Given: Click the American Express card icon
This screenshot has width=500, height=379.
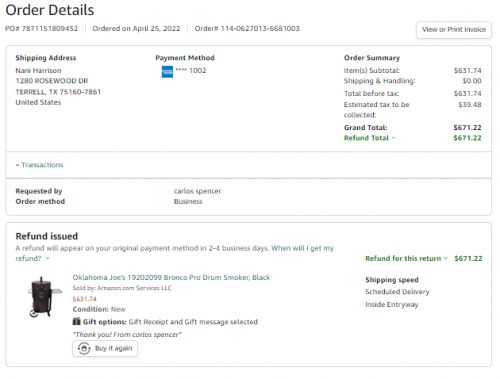Looking at the screenshot, I should (167, 72).
